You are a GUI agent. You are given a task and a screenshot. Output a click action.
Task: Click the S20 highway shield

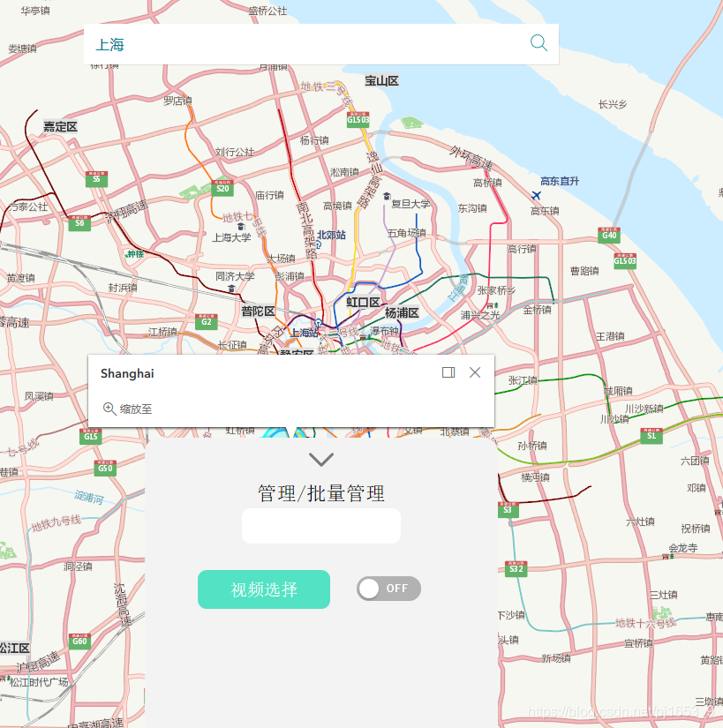coord(222,188)
